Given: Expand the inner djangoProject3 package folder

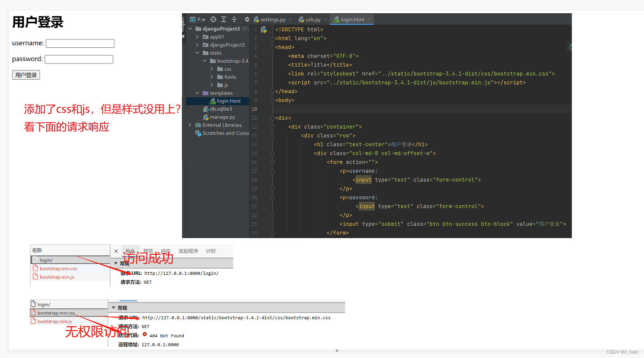Looking at the screenshot, I should tap(197, 45).
